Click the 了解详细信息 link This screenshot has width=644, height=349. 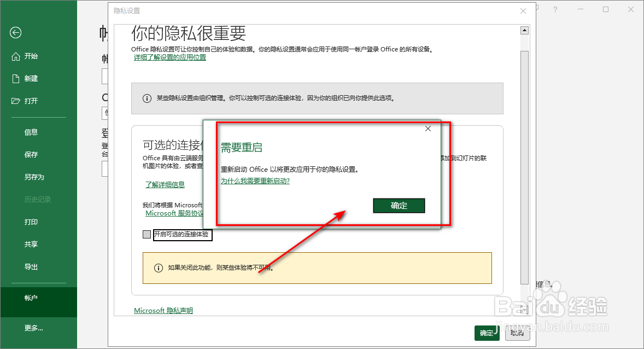point(165,184)
